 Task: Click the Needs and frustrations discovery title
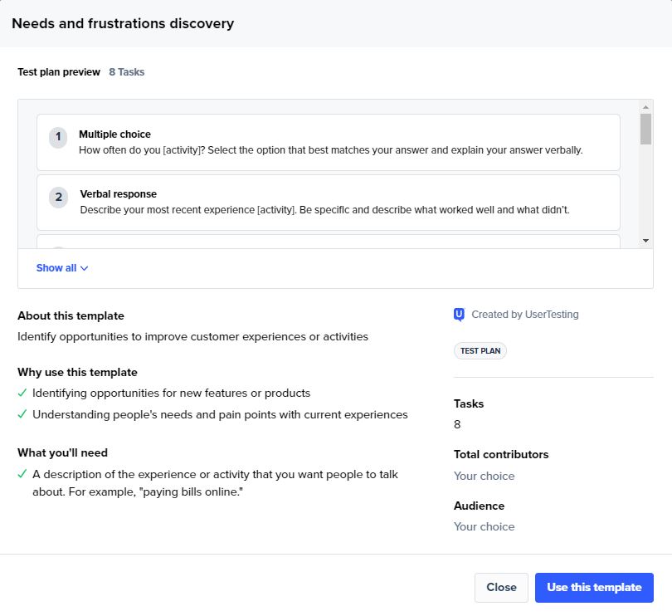click(x=123, y=23)
